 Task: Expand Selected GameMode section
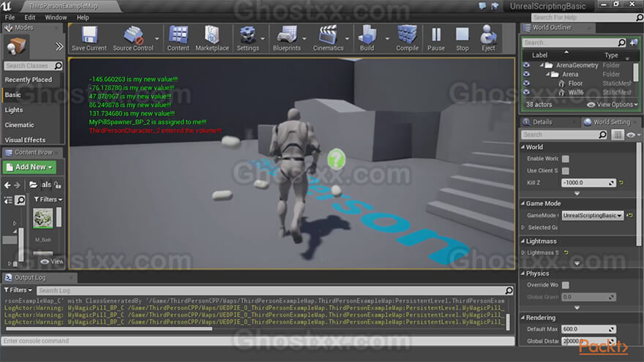click(x=523, y=227)
